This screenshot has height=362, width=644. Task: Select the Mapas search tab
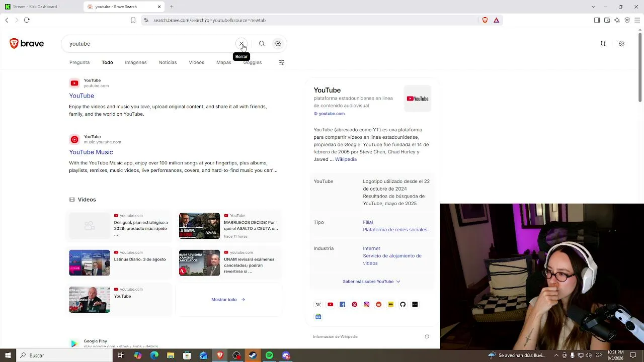click(223, 62)
